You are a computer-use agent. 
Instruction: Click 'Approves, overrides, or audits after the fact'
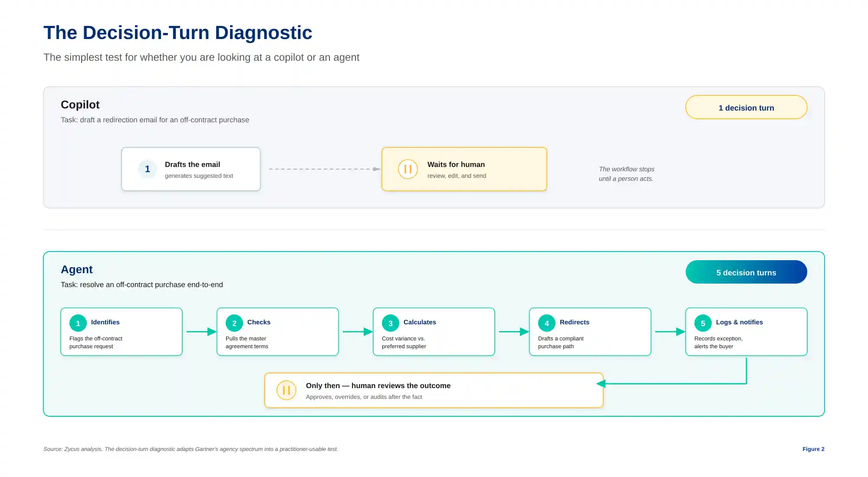tap(364, 397)
